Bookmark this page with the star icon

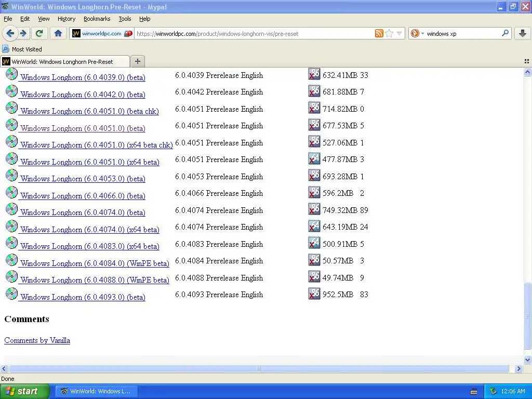389,33
